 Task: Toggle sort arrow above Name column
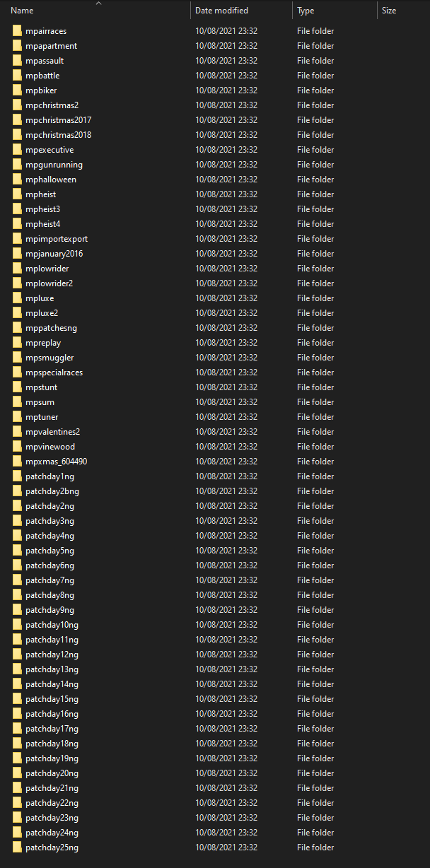click(x=98, y=4)
